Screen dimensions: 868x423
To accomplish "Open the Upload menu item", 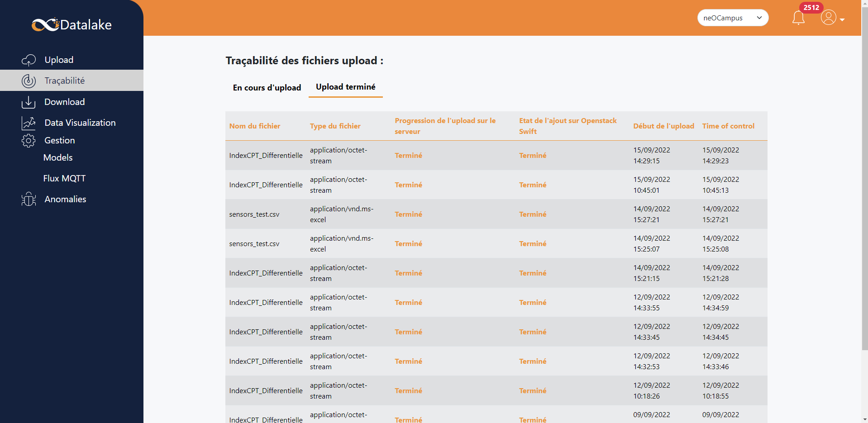I will coord(59,60).
